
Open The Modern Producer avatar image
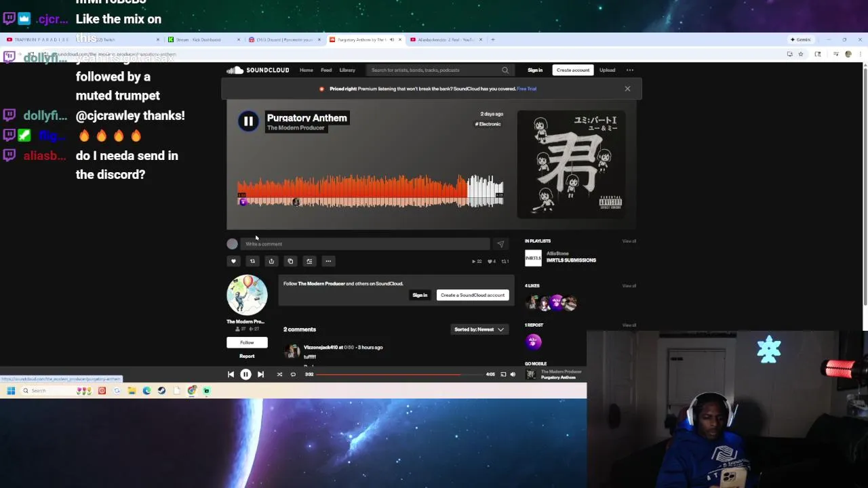[x=247, y=295]
